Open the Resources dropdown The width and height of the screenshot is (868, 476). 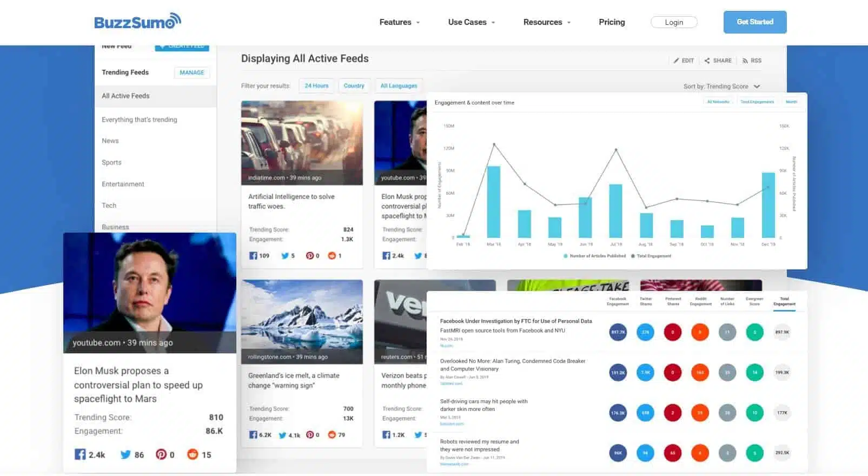pyautogui.click(x=547, y=22)
